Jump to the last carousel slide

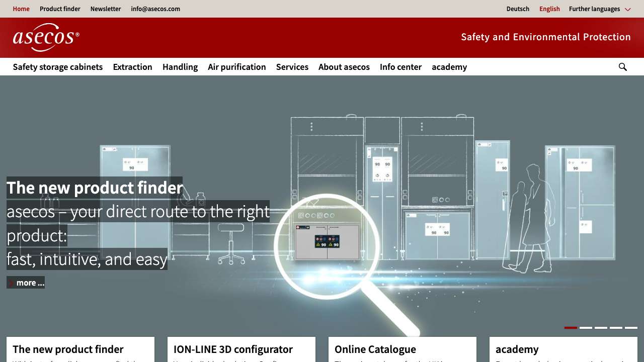(631, 328)
